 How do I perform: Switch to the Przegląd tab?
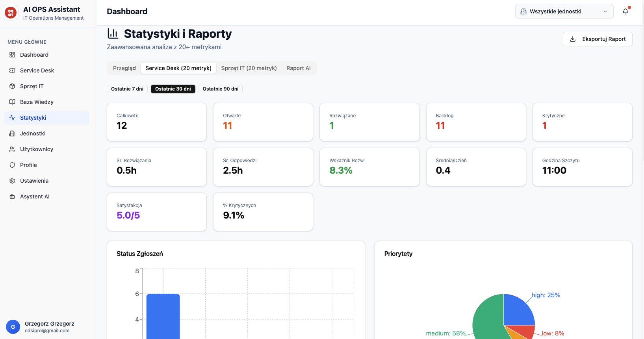click(x=124, y=68)
